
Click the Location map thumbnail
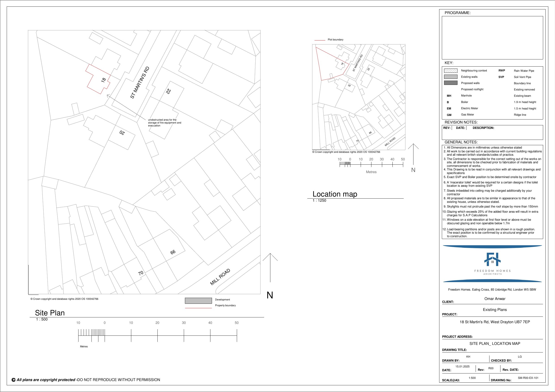(x=358, y=97)
